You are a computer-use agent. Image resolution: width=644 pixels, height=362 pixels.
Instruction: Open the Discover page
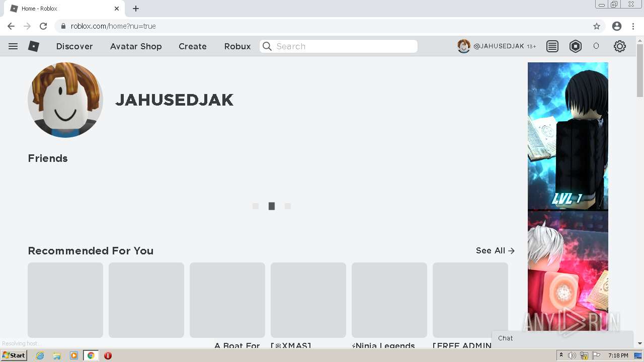pos(74,46)
